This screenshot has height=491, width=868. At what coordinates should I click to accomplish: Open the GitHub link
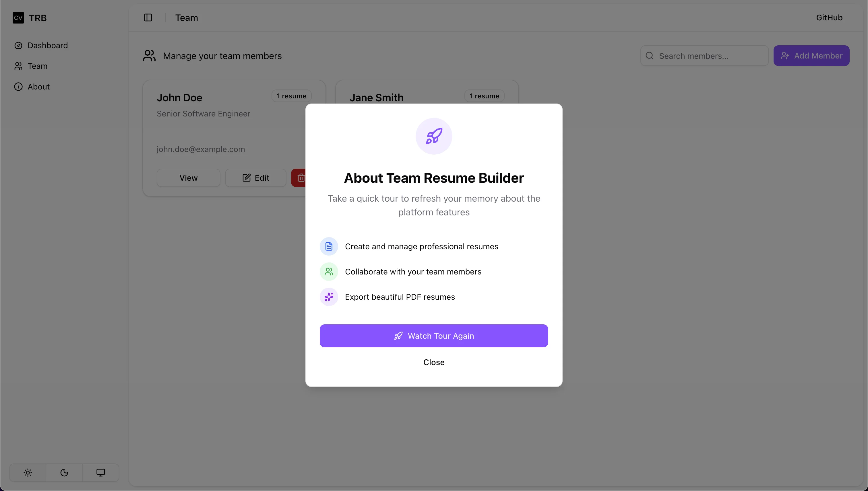pyautogui.click(x=829, y=17)
